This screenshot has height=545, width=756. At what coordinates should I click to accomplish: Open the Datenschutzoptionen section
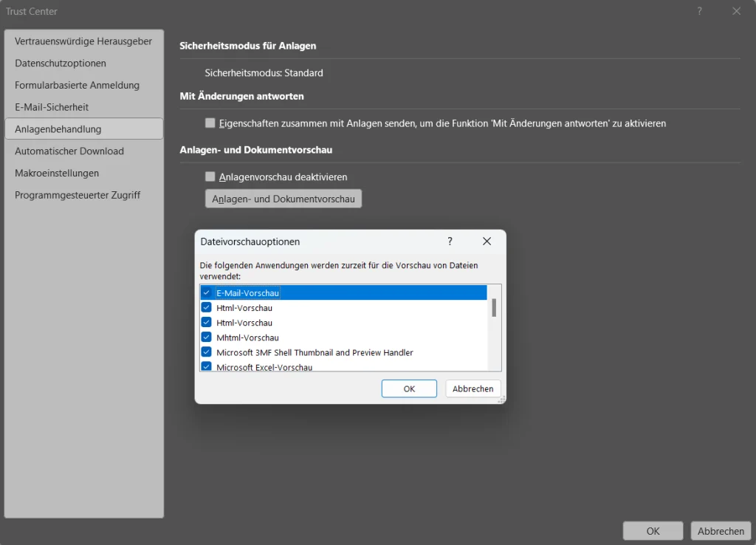61,64
